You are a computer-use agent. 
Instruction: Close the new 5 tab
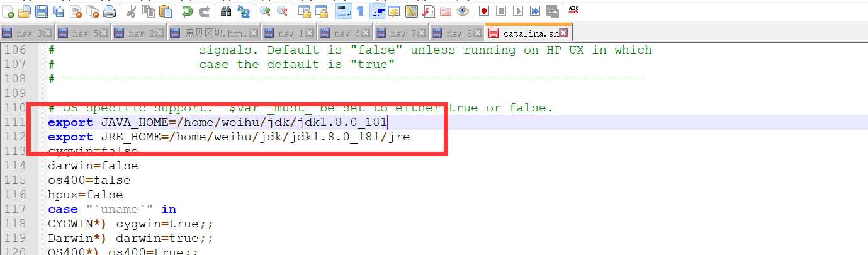[x=104, y=33]
